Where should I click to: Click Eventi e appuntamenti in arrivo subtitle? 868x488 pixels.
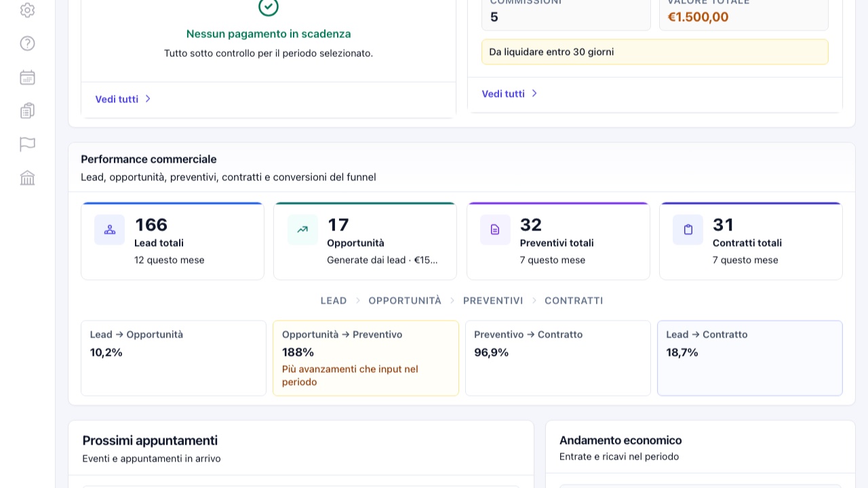tap(151, 459)
